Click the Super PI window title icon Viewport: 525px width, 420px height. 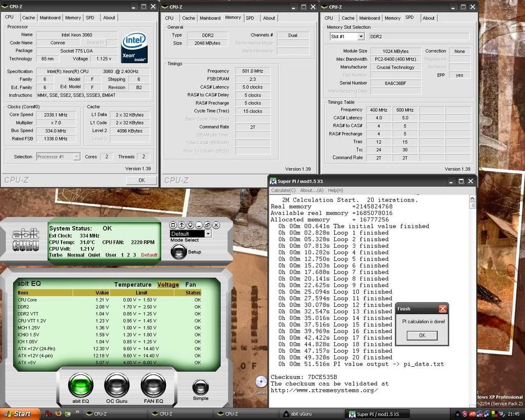[x=273, y=181]
